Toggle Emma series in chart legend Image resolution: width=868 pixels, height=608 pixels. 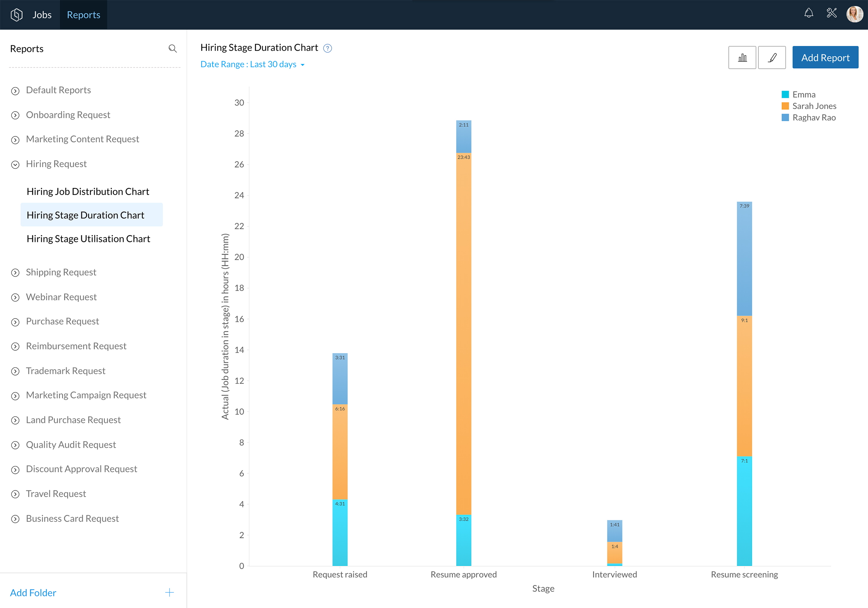click(x=803, y=95)
